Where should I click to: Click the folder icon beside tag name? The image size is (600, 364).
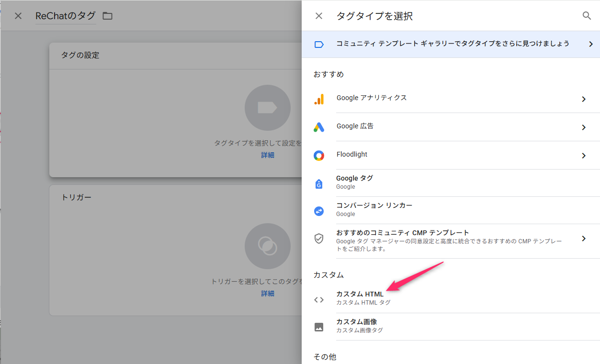point(108,16)
